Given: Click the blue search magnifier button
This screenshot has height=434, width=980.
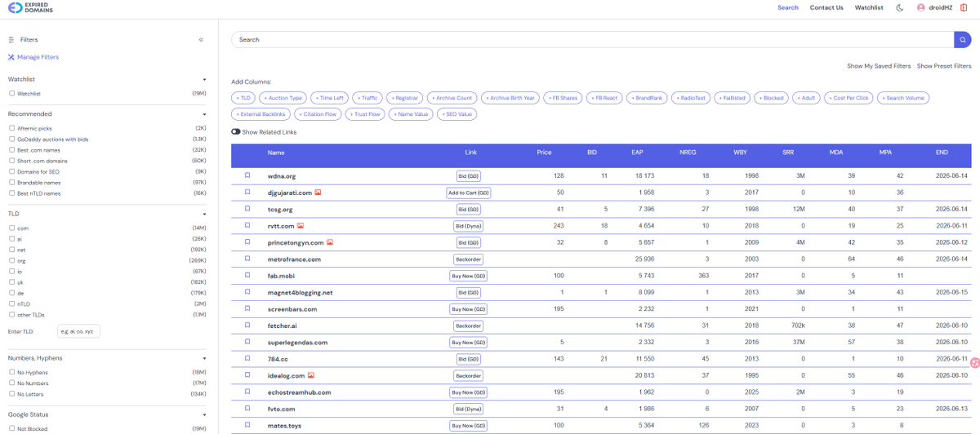Looking at the screenshot, I should (x=963, y=39).
